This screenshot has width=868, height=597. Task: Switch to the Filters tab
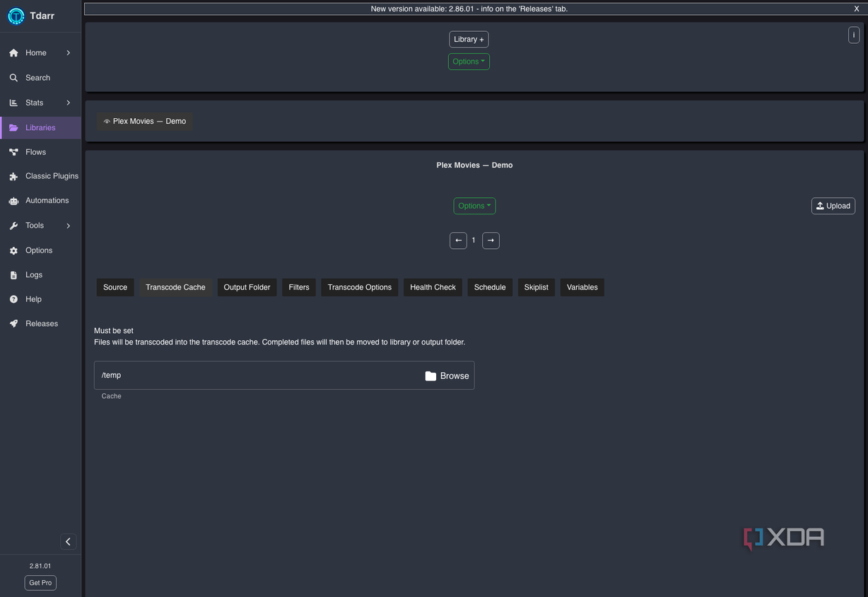[299, 287]
